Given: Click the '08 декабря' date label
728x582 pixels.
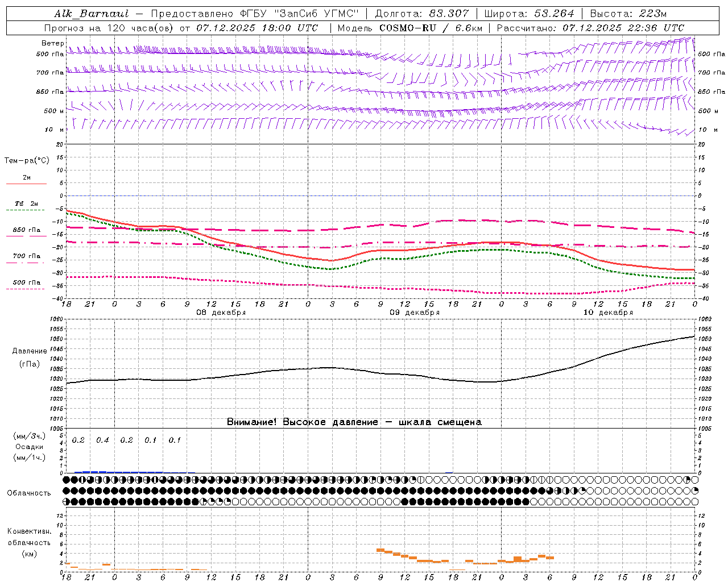Looking at the screenshot, I should click(221, 313).
